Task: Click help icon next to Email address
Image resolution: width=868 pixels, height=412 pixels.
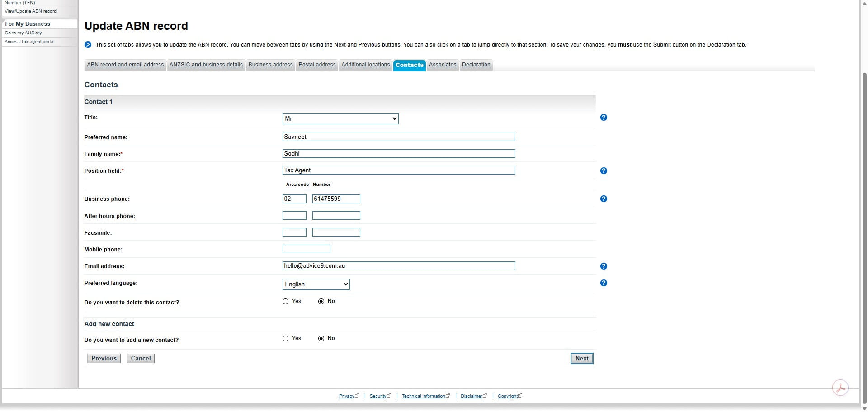Action: 604,266
